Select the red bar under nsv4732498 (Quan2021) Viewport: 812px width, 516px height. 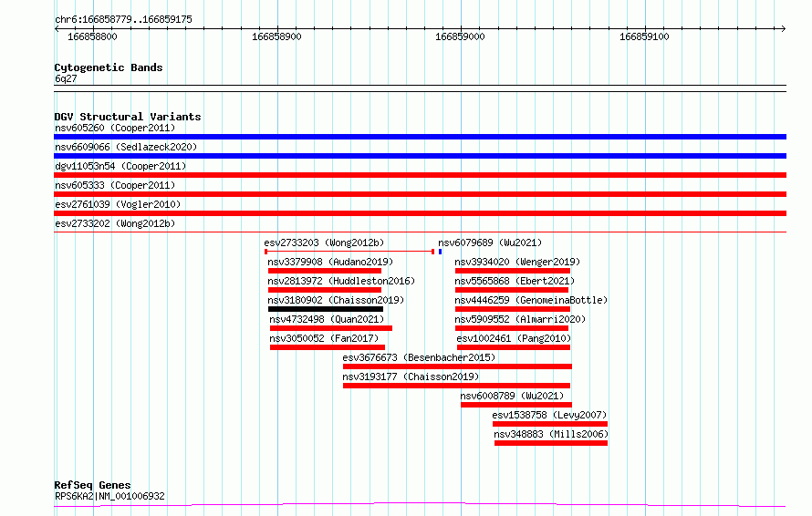coord(331,328)
